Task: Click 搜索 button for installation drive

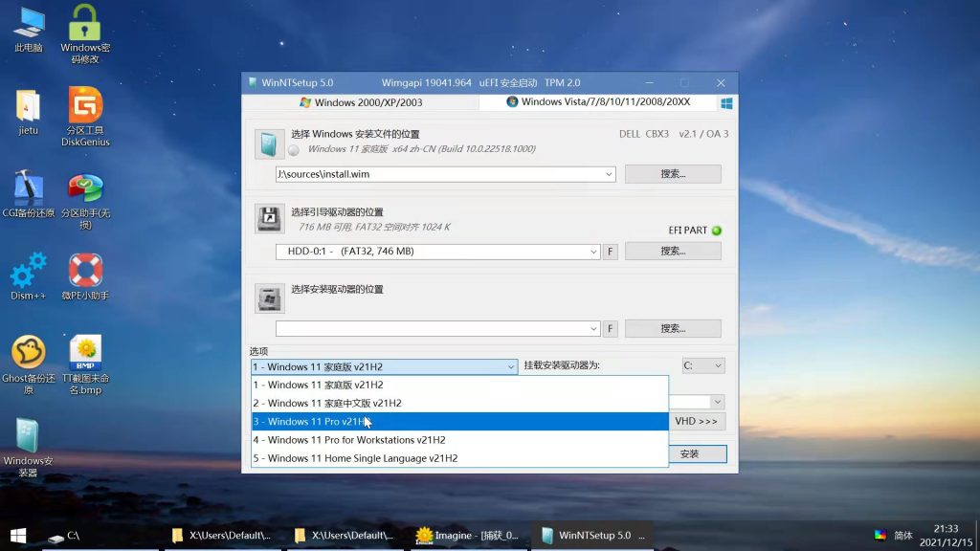Action: tap(673, 329)
